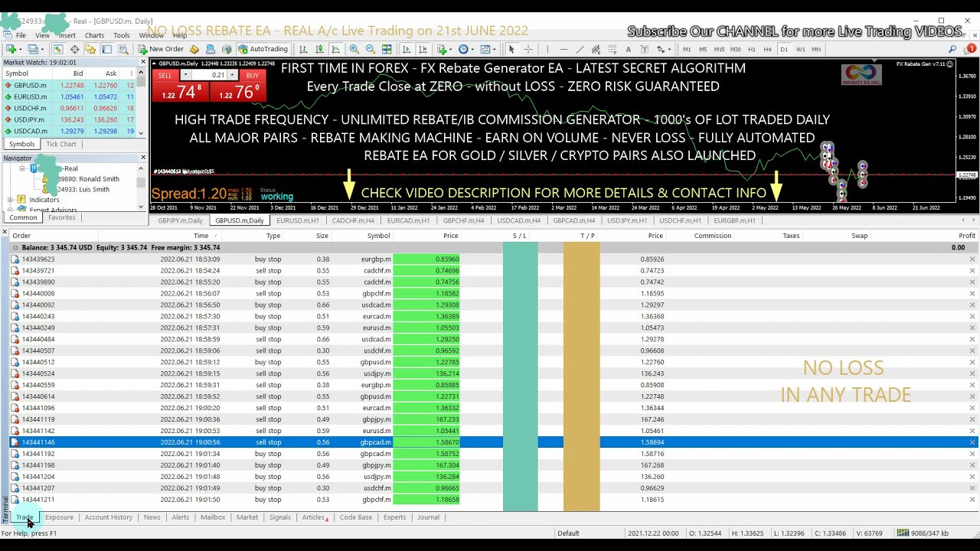Open the arrows objects dropdown
Viewport: 980px width, 551px height.
pyautogui.click(x=663, y=49)
